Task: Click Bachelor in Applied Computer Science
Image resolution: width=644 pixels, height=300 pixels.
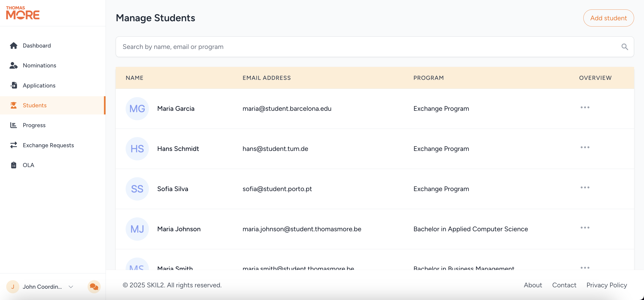Action: coord(470,229)
